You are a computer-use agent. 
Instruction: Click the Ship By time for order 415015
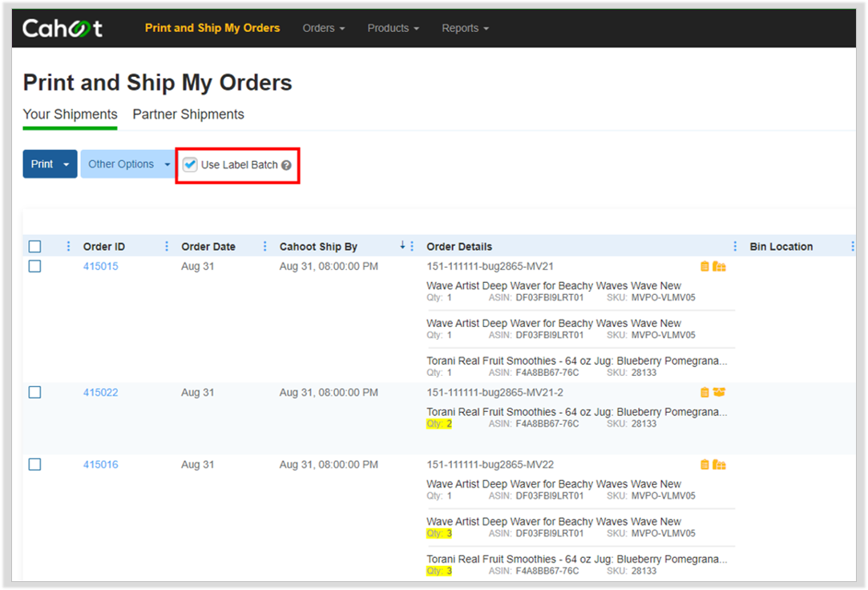coord(329,266)
